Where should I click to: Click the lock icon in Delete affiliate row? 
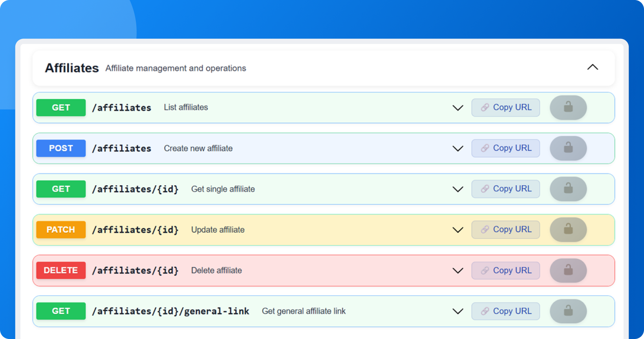tap(568, 270)
